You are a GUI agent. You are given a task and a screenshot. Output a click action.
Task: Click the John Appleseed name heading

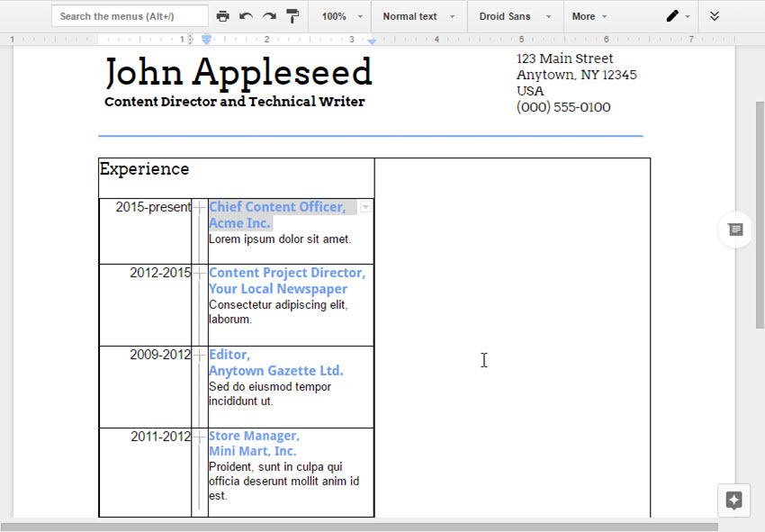[x=238, y=72]
